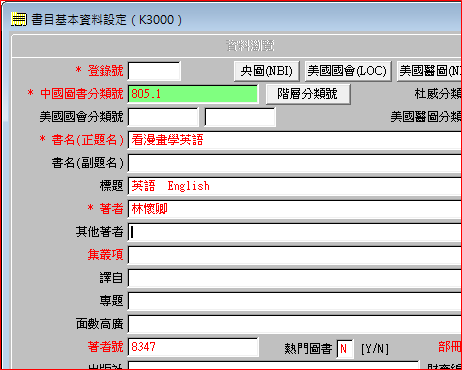This screenshot has width=462, height=370.
Task: Click the 集叢項 input field
Action: 295,255
